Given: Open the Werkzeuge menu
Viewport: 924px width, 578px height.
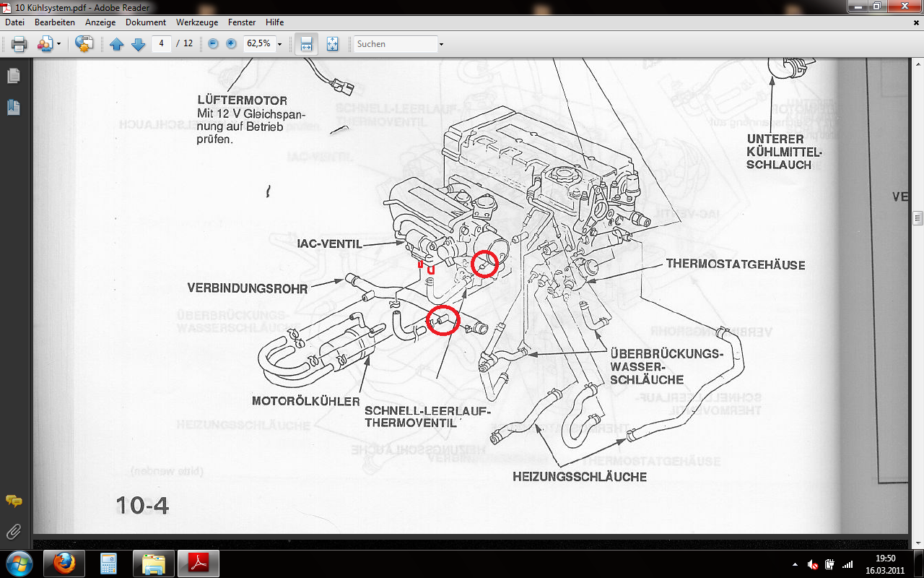Looking at the screenshot, I should [197, 22].
